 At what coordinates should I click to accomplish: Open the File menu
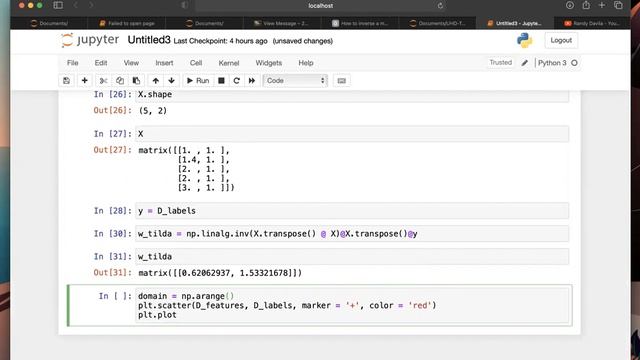click(73, 63)
